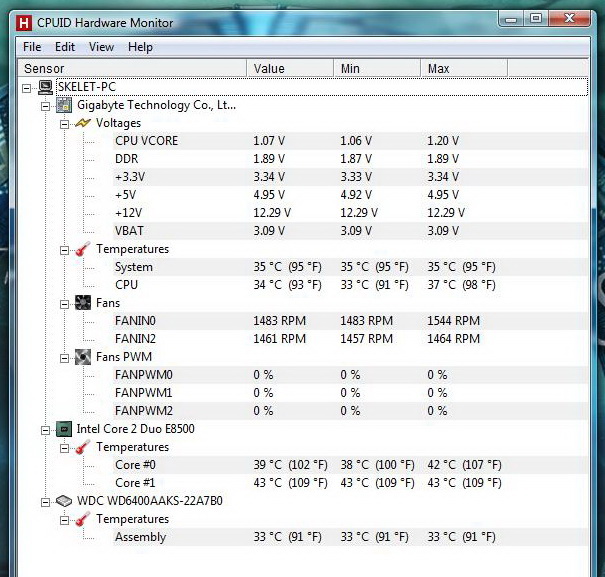Click the 1544 RPM max value of FANIN0

[454, 321]
